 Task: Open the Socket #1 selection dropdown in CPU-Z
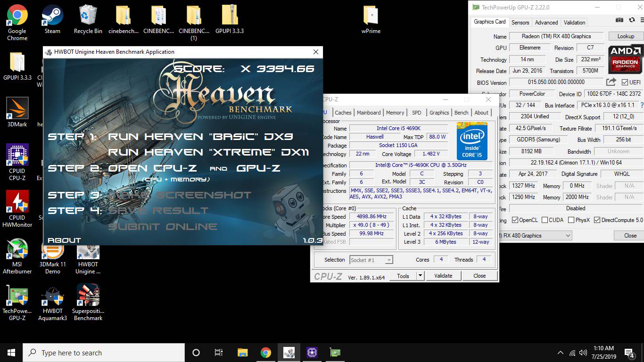(371, 260)
